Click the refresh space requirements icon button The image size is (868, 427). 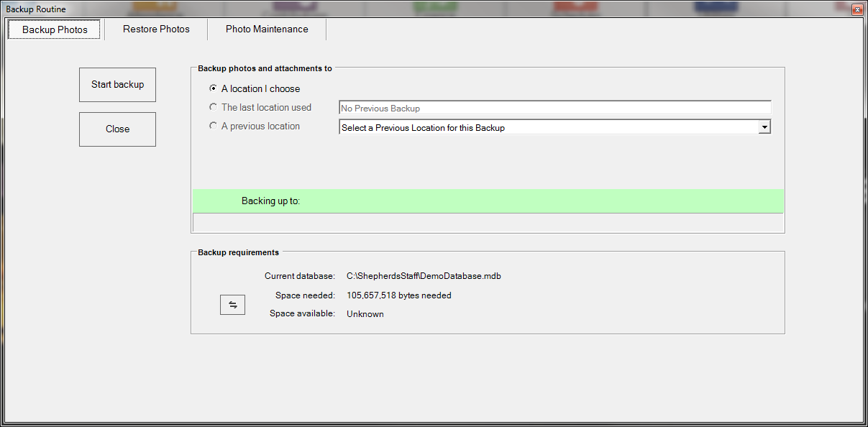[232, 305]
